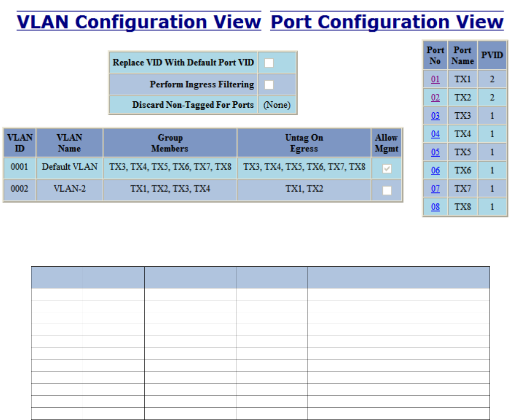
Task: Open port 08 configuration link
Action: [x=435, y=207]
